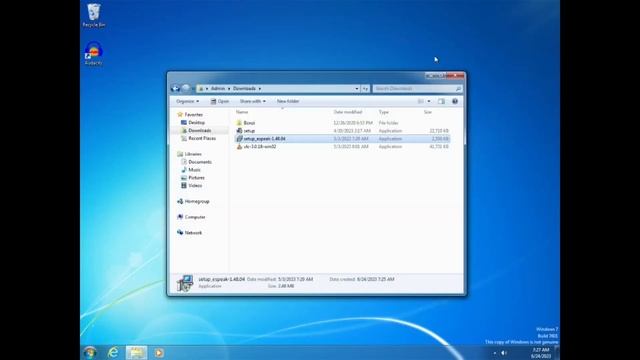The image size is (640, 360).
Task: Click the details pane installer thumbnail
Action: (185, 283)
